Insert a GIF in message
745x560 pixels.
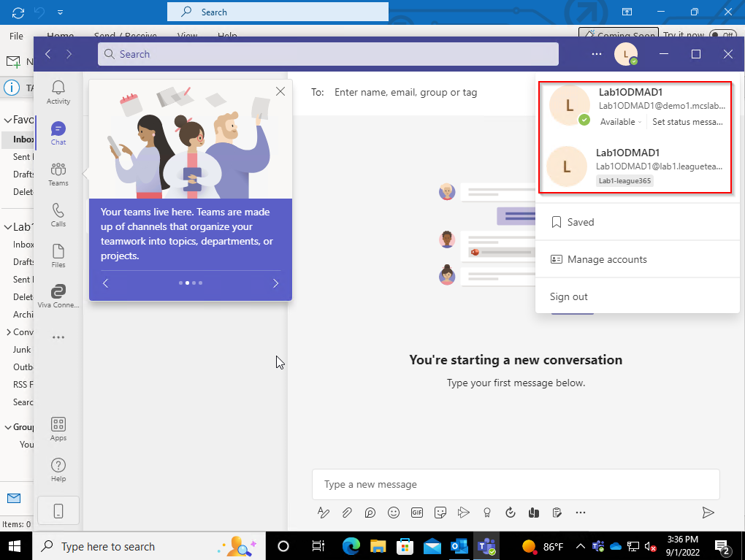[x=417, y=513]
